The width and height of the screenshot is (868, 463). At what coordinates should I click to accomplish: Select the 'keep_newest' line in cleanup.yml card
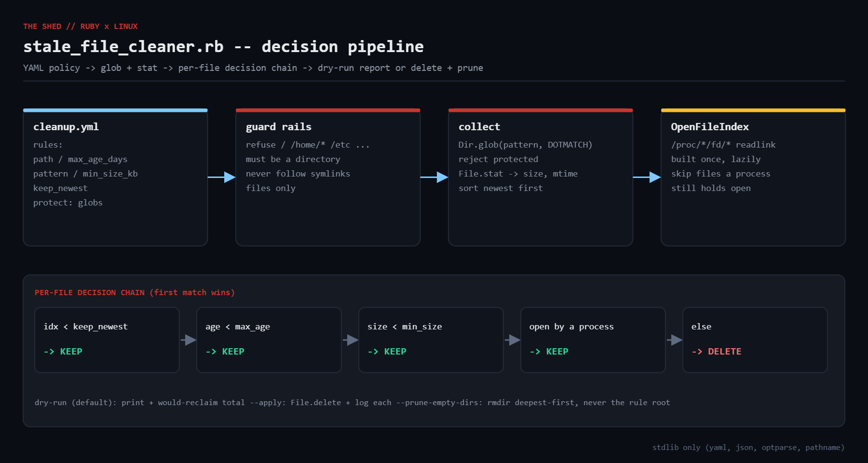pyautogui.click(x=60, y=188)
